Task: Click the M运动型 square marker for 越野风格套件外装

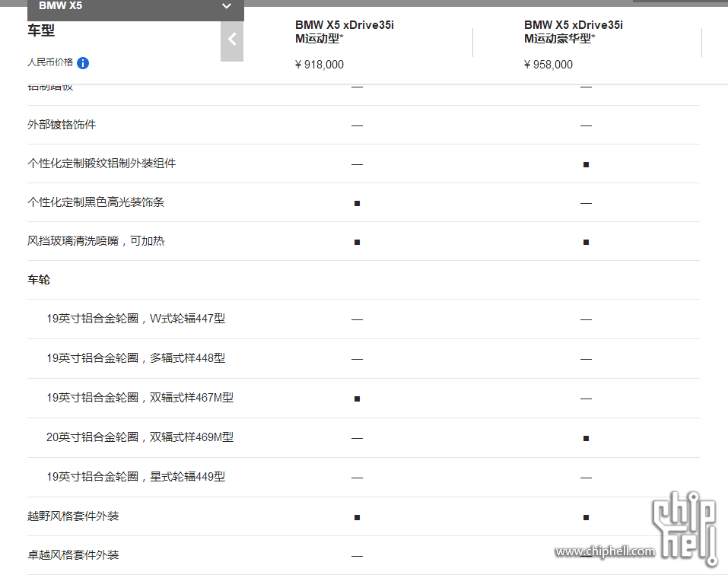Action: (357, 518)
